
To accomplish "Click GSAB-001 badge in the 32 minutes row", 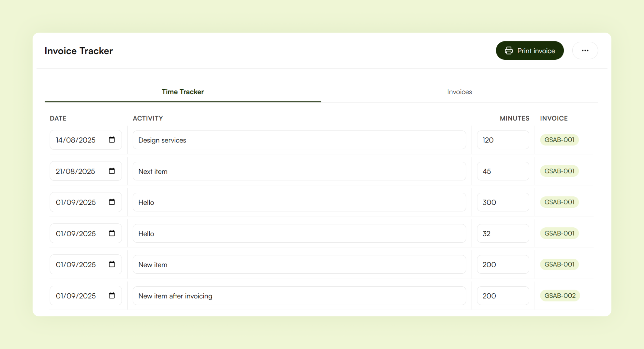I will [559, 233].
